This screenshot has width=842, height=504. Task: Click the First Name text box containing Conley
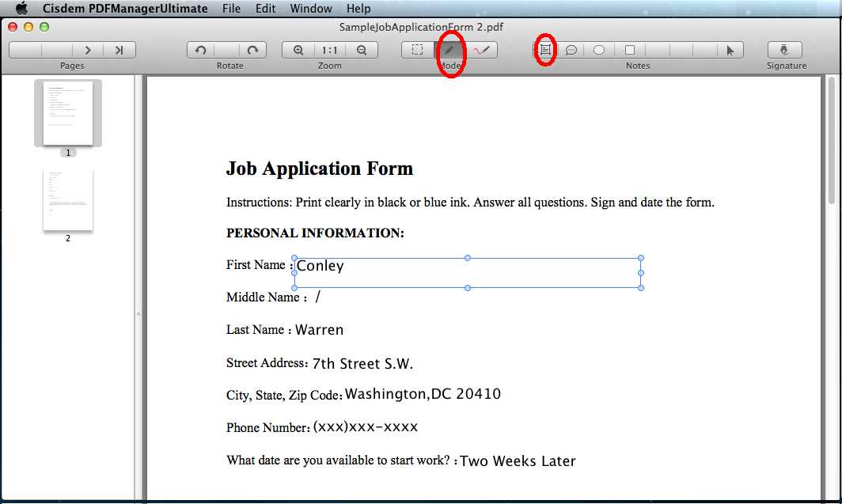tap(467, 273)
